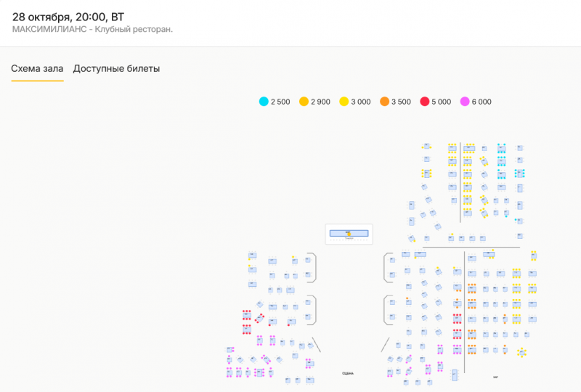Click the cyan 2 500 price swatch

[x=264, y=102]
